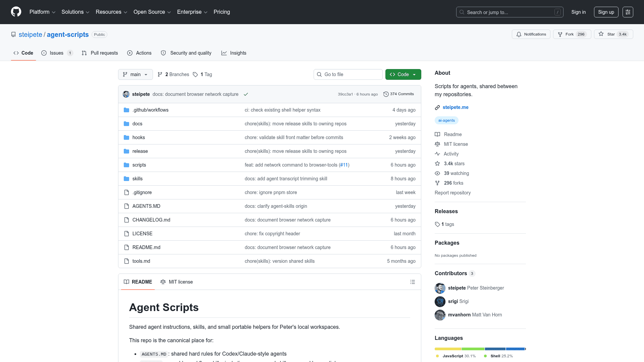Click the AGENTS.MD file icon
Viewport: 644px width, 362px height.
tap(126, 206)
